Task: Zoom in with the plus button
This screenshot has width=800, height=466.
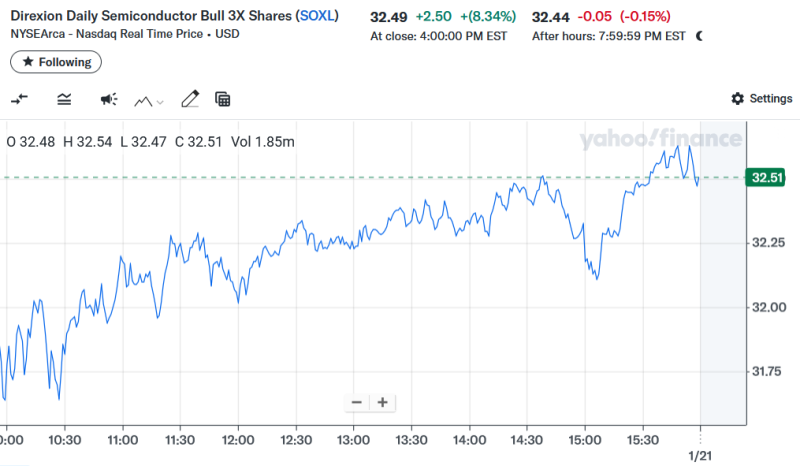Action: (x=382, y=403)
